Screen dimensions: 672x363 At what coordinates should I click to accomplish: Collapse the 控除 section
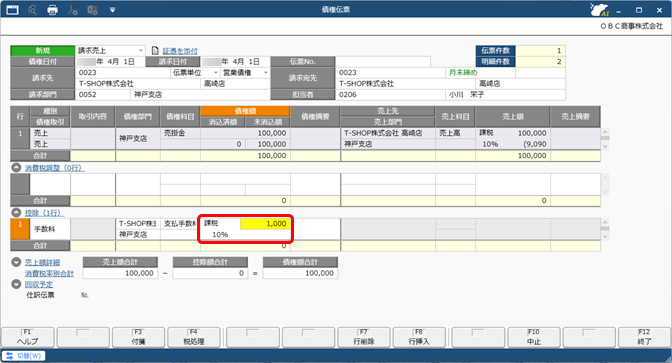pyautogui.click(x=16, y=213)
